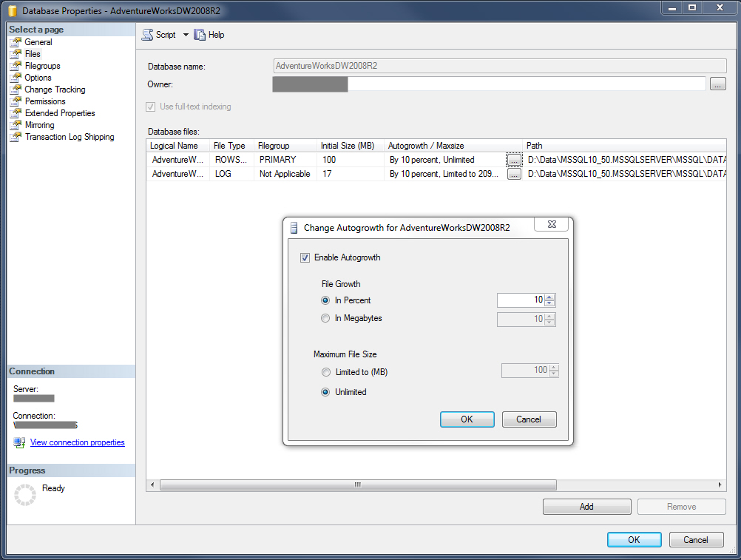Open the Filegroups page icon
The image size is (741, 560).
point(15,65)
